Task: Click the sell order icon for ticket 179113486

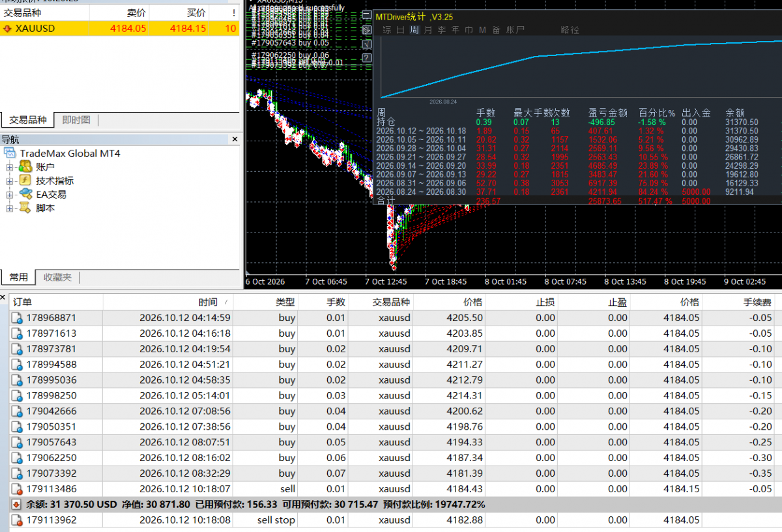Action: pos(17,489)
